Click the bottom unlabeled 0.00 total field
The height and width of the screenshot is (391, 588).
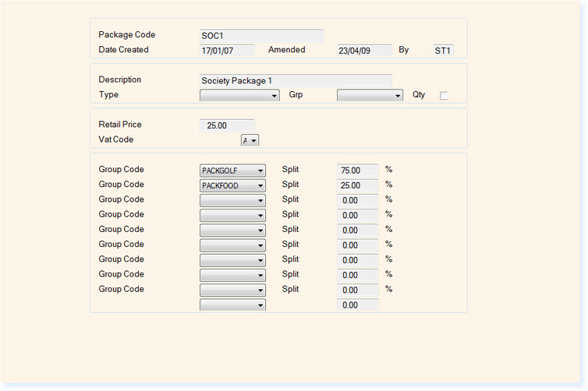point(357,305)
